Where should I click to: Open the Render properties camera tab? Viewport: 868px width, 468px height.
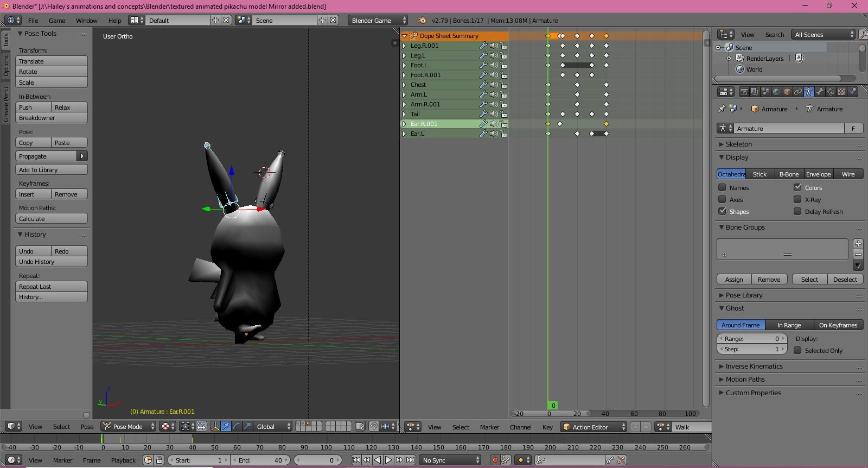pyautogui.click(x=744, y=92)
